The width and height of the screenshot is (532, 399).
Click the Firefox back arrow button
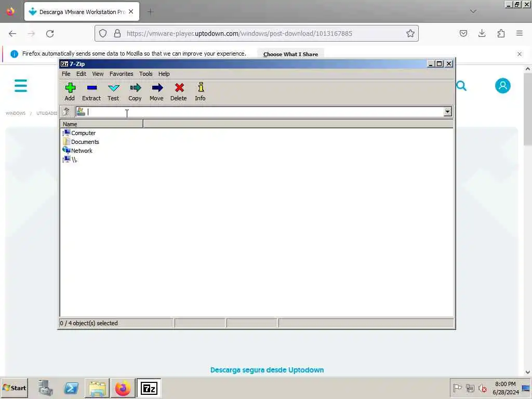[x=12, y=34]
